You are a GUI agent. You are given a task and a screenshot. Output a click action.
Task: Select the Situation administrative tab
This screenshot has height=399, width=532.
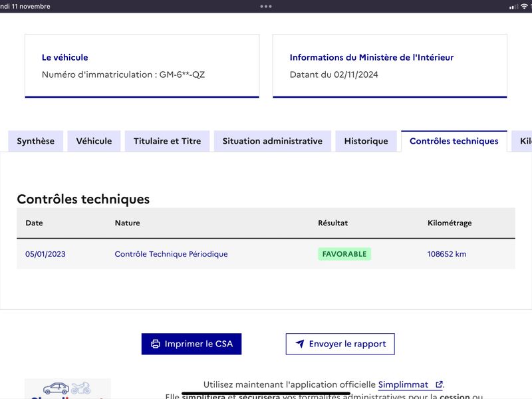273,141
